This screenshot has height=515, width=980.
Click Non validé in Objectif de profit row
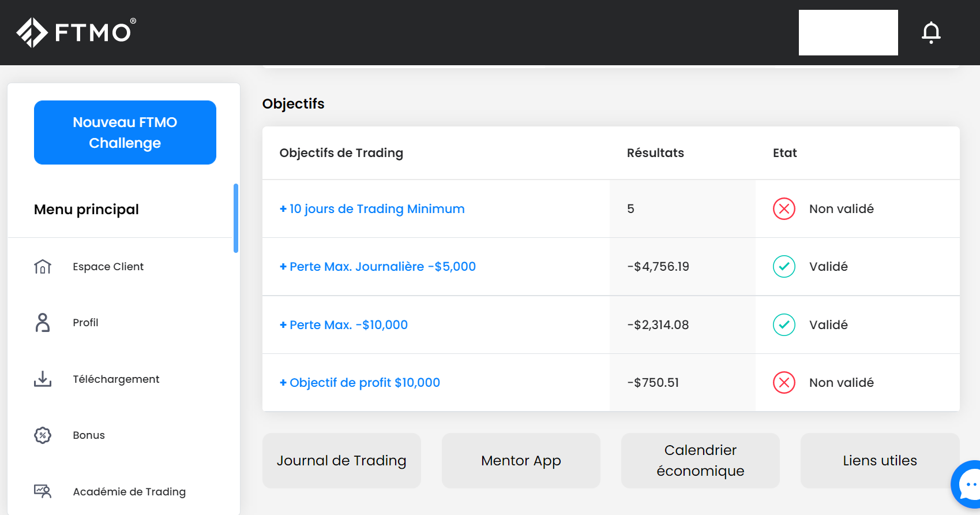click(x=842, y=382)
